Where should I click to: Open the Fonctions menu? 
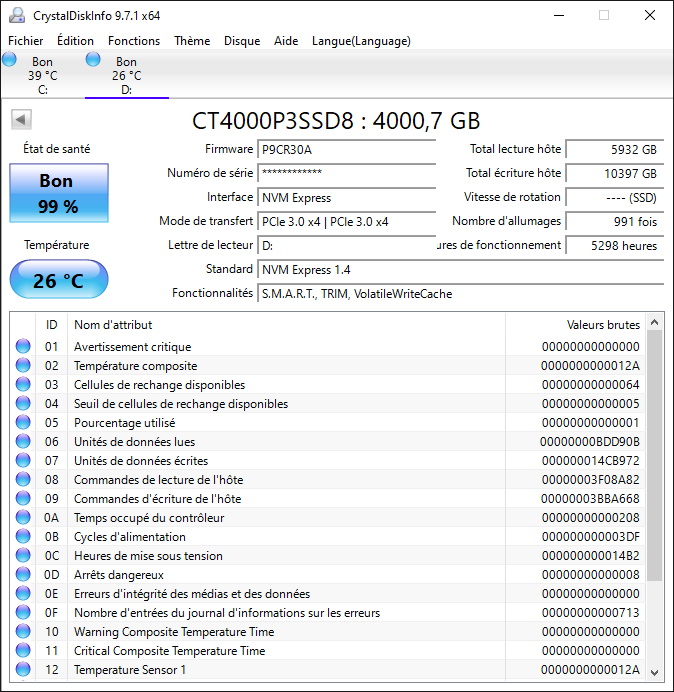coord(134,41)
